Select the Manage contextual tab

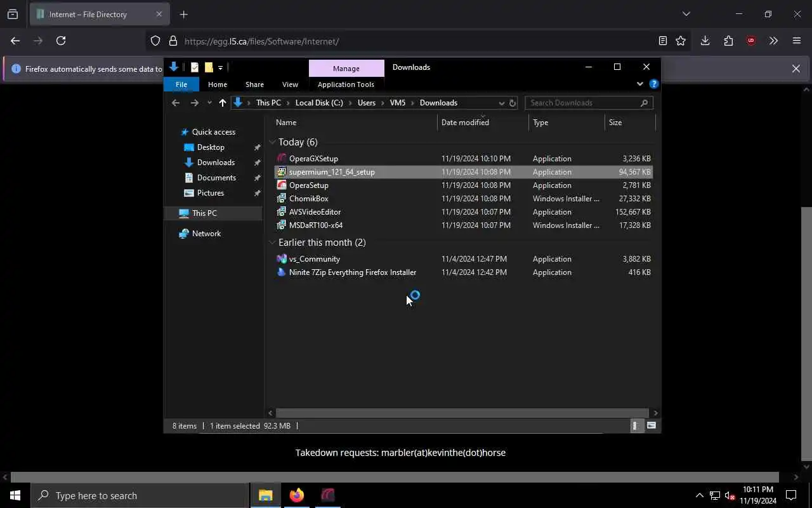point(346,68)
